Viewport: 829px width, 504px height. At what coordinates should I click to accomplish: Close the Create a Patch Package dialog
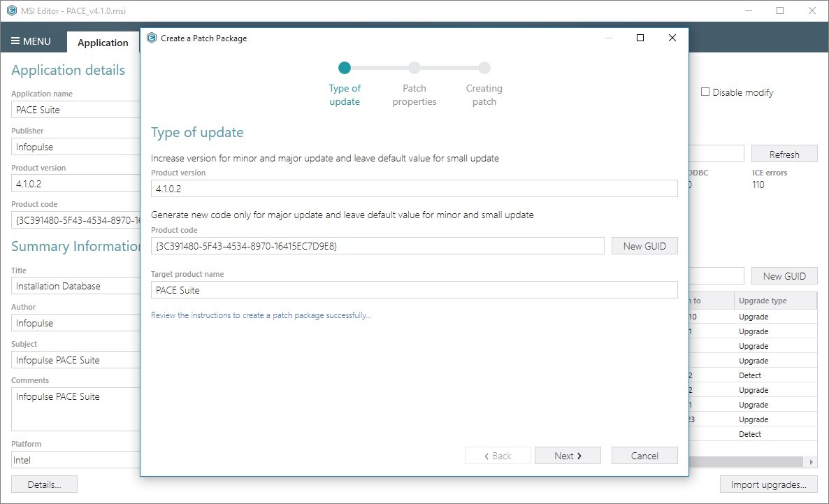tap(672, 38)
